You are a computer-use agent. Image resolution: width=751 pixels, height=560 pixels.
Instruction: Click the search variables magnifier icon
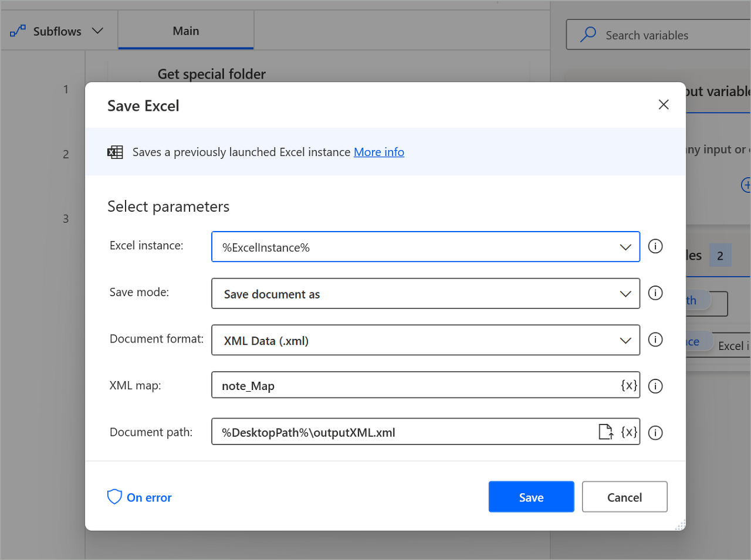[x=588, y=35]
